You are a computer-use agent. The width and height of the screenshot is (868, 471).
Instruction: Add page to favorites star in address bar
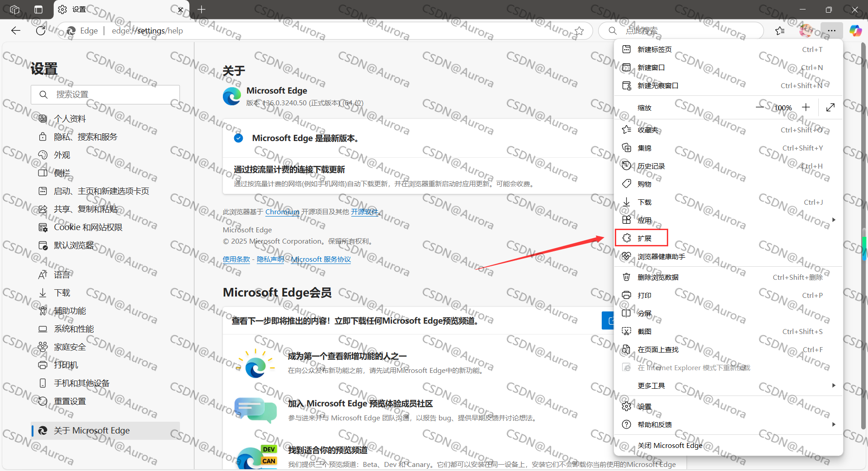(579, 31)
